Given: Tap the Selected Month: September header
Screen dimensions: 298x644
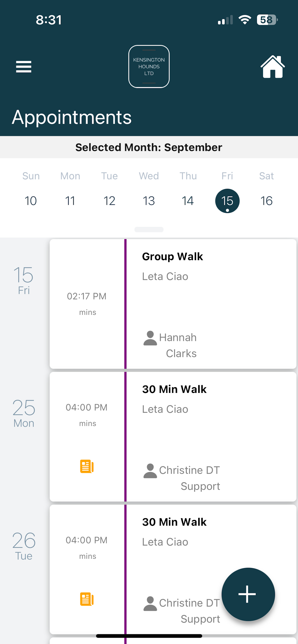Looking at the screenshot, I should [x=149, y=147].
